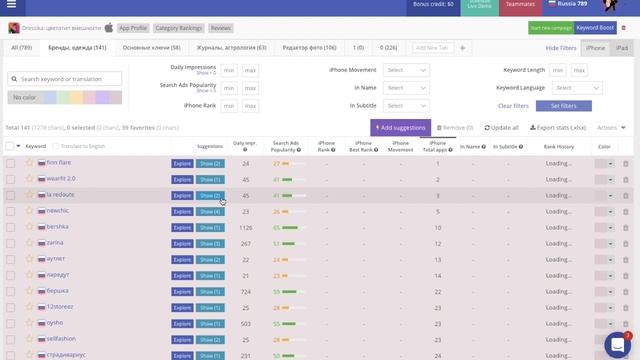Delete the zarina keyword row
This screenshot has width=640, height=360.
tap(626, 244)
